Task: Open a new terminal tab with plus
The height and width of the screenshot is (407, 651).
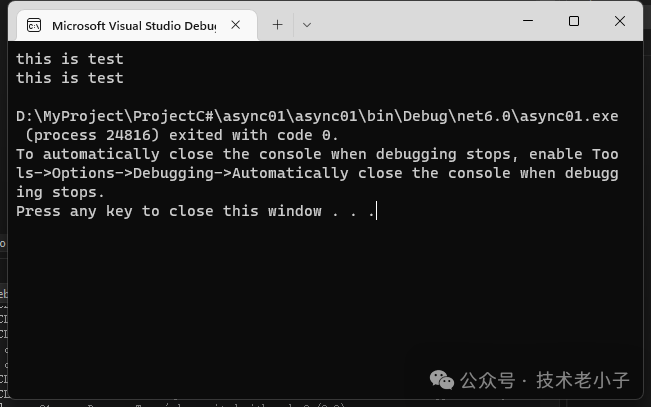Action: click(277, 24)
